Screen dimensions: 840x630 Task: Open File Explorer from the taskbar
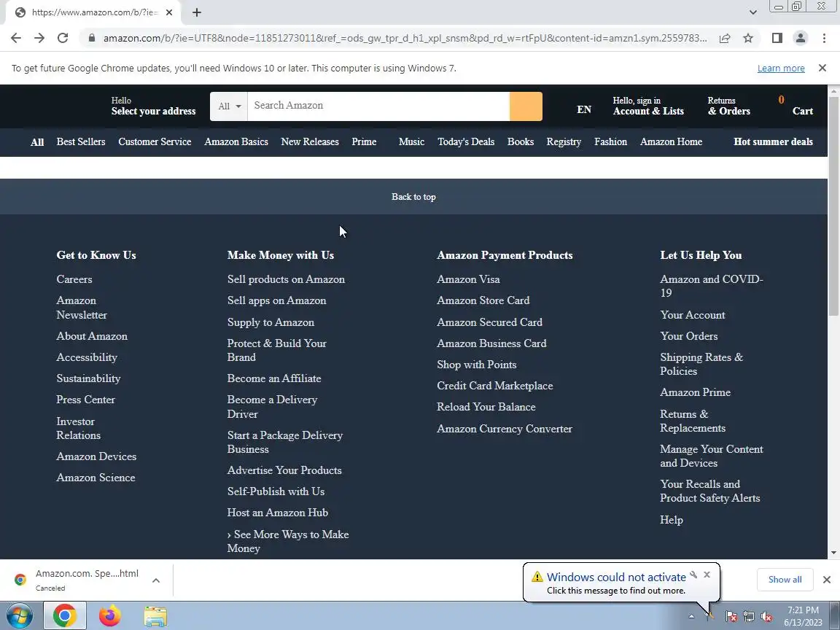[x=155, y=616]
